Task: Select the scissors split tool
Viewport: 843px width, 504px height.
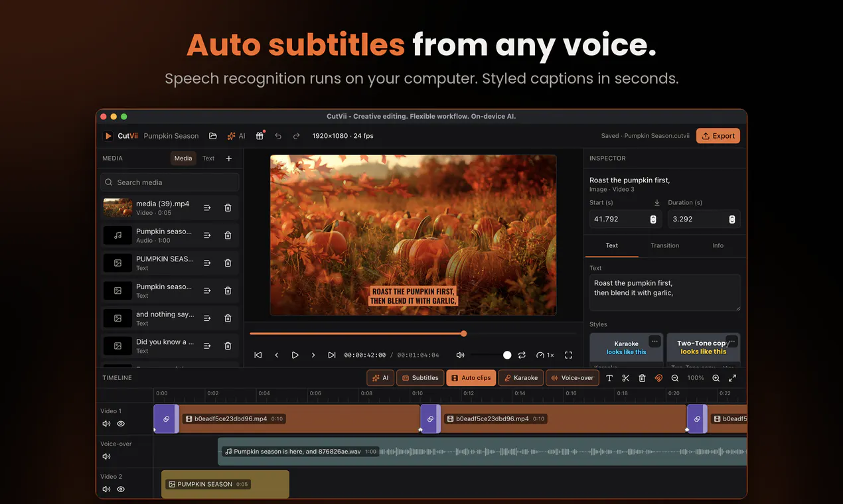Action: click(625, 378)
